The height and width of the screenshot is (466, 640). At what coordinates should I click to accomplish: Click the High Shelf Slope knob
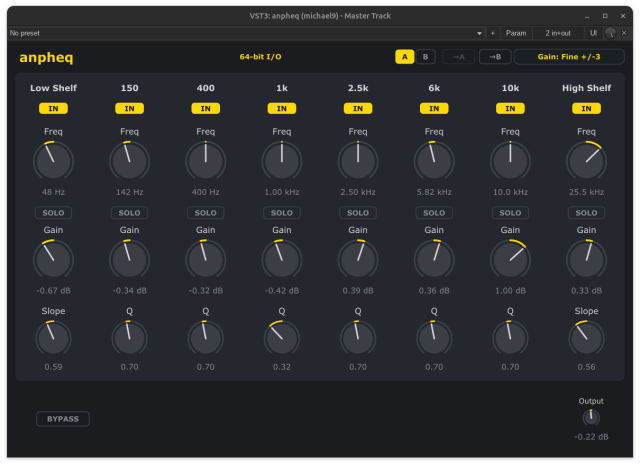click(587, 338)
